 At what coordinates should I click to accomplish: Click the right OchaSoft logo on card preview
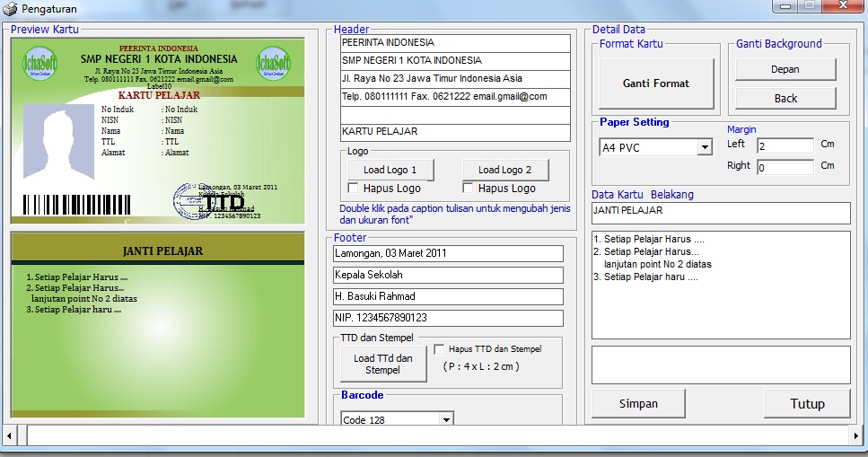pos(272,65)
